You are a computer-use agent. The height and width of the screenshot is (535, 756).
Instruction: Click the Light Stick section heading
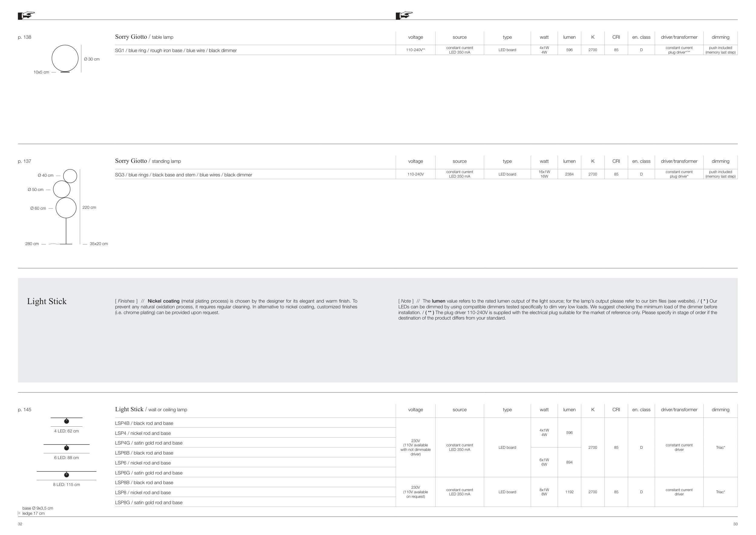(x=47, y=301)
